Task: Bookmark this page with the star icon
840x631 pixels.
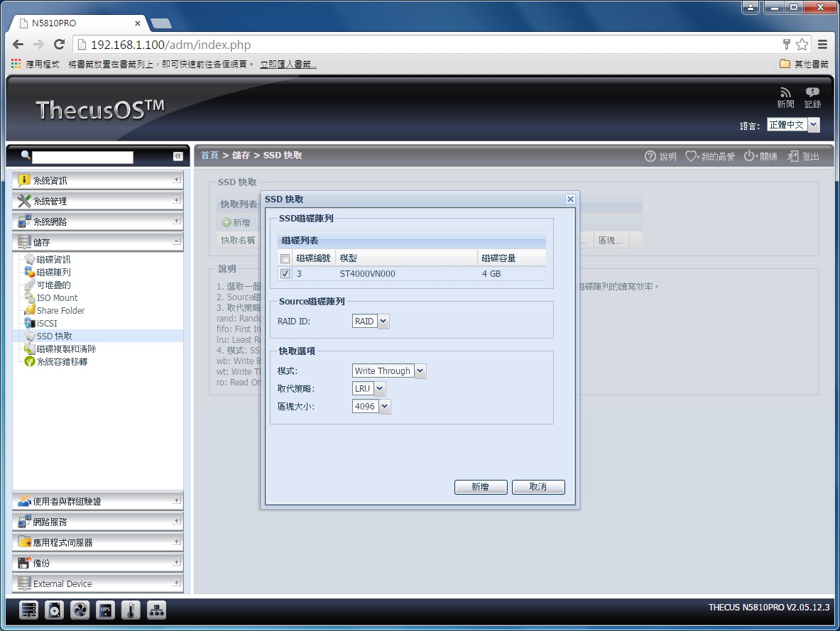Action: [802, 45]
